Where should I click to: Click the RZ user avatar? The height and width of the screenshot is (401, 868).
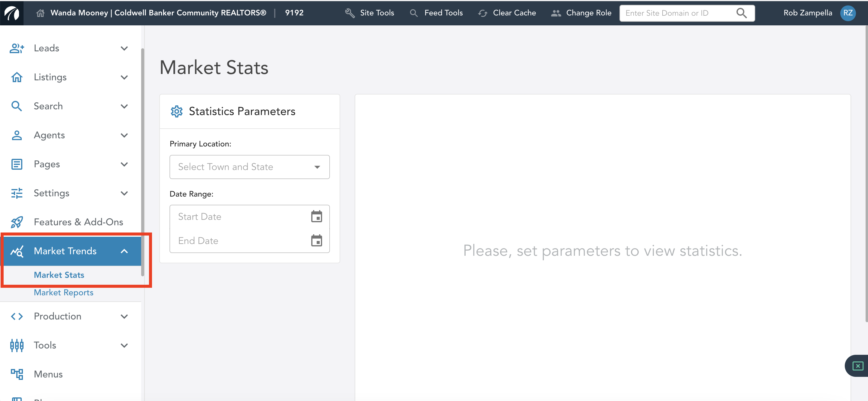pyautogui.click(x=847, y=13)
